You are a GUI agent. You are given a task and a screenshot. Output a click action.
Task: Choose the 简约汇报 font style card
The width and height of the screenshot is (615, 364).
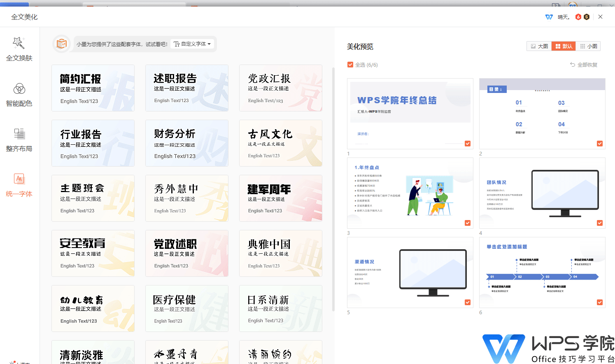tap(93, 88)
